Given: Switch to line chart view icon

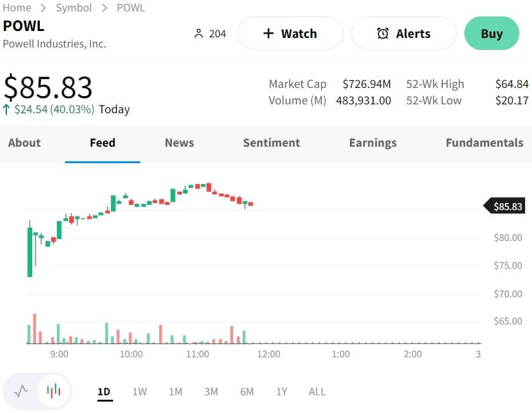Looking at the screenshot, I should click(x=21, y=391).
